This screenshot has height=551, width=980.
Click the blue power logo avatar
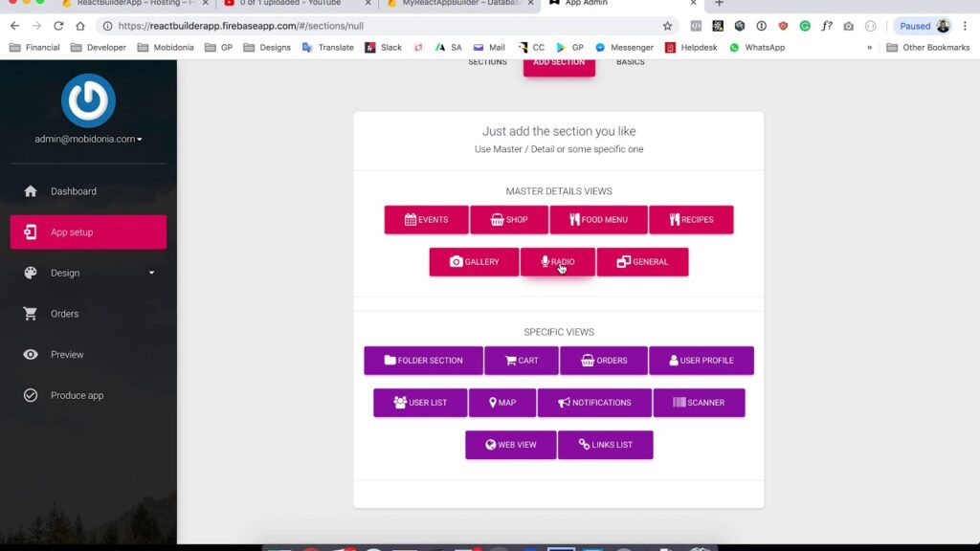coord(88,100)
